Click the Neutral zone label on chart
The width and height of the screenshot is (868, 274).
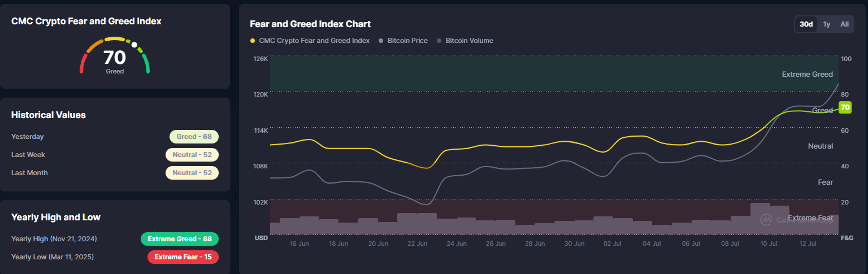[x=821, y=146]
